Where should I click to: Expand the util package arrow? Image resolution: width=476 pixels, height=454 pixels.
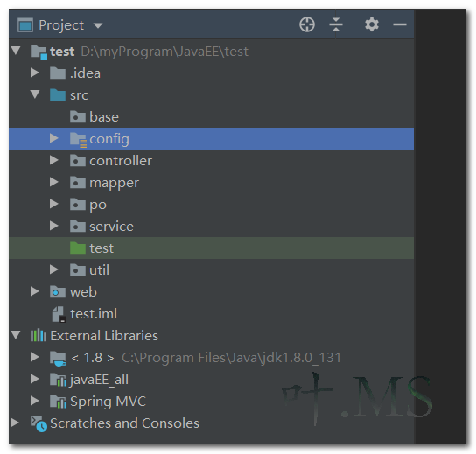[54, 269]
